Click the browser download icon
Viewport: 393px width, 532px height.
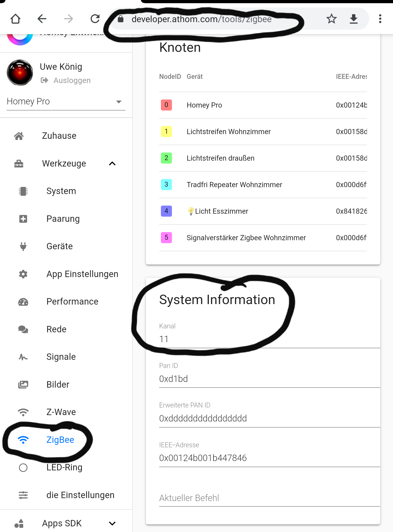(x=353, y=19)
